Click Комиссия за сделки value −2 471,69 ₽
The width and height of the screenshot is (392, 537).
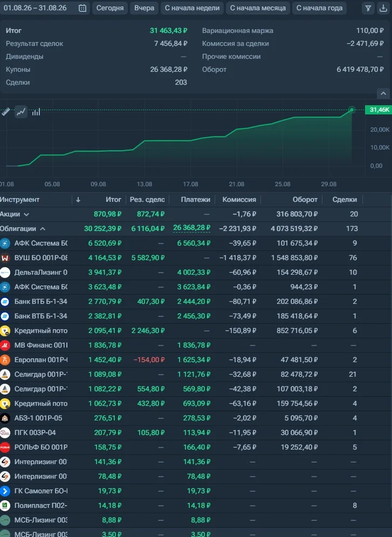[365, 44]
